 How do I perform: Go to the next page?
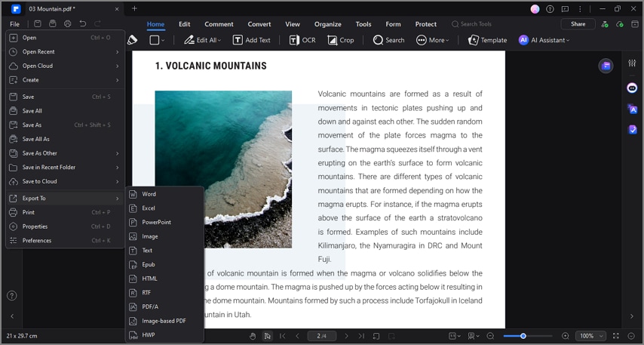coord(346,336)
